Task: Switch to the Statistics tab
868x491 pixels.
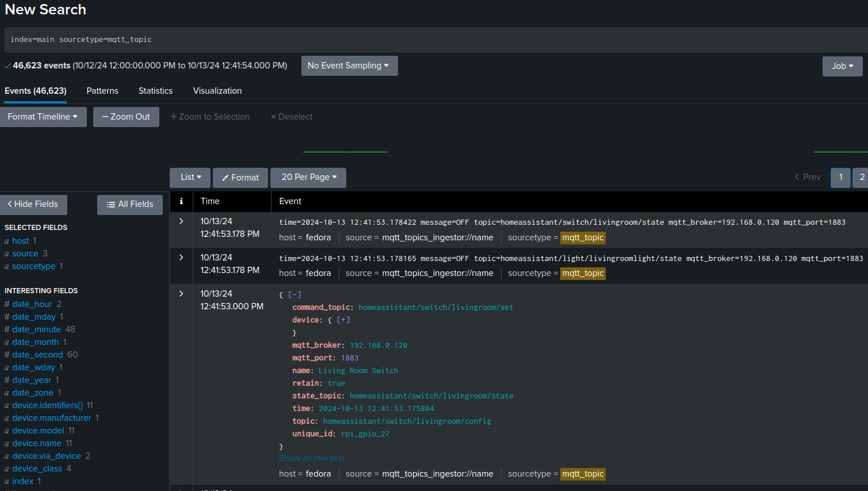Action: coord(155,91)
